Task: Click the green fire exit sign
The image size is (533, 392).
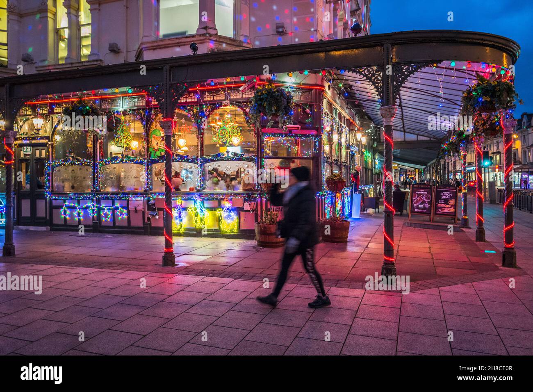Action: 27,150
